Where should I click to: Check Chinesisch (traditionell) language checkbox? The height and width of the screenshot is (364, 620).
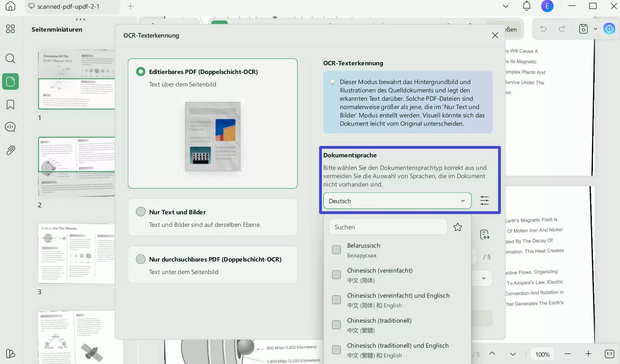tap(336, 325)
